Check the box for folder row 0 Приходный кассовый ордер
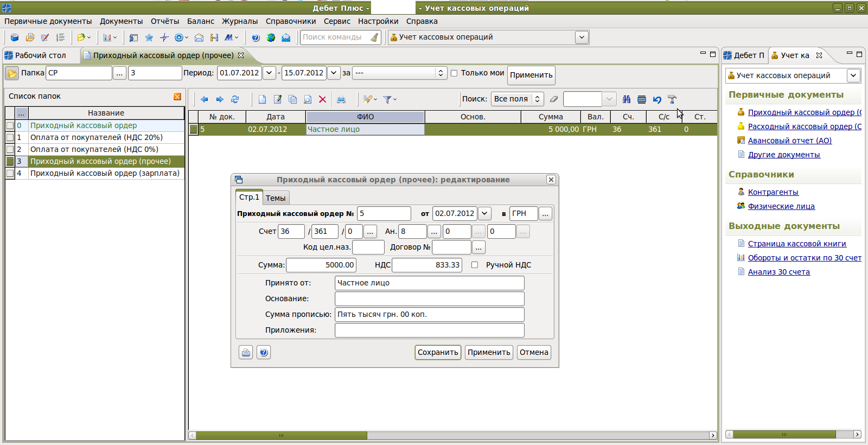The width and height of the screenshot is (868, 445). click(10, 125)
